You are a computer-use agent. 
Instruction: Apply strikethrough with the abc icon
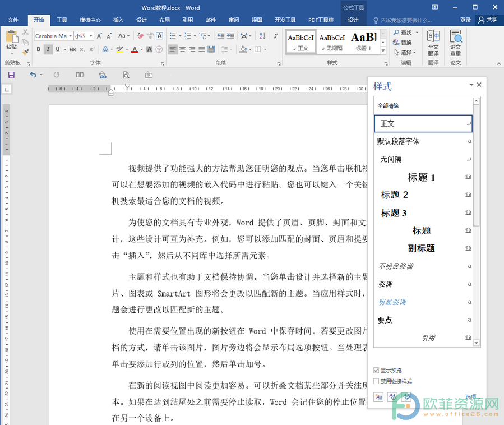coord(73,49)
